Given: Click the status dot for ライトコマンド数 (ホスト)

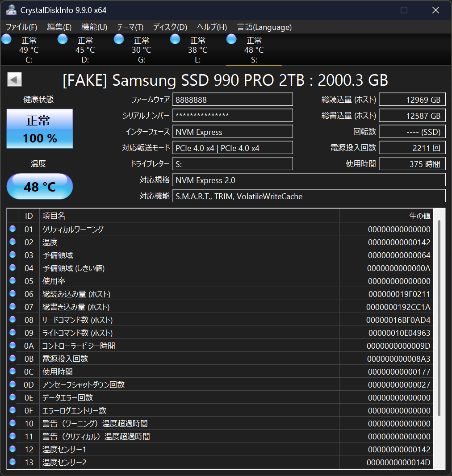Looking at the screenshot, I should click(13, 332).
